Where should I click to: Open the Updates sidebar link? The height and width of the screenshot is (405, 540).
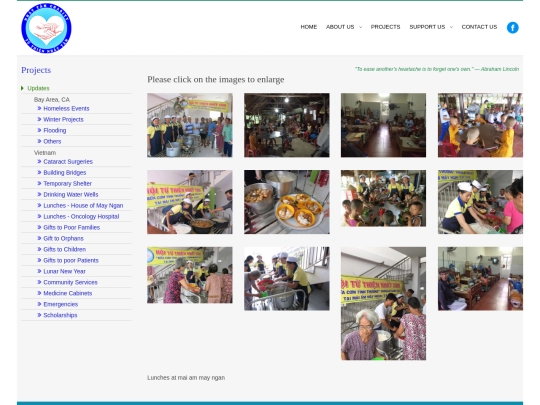point(38,88)
